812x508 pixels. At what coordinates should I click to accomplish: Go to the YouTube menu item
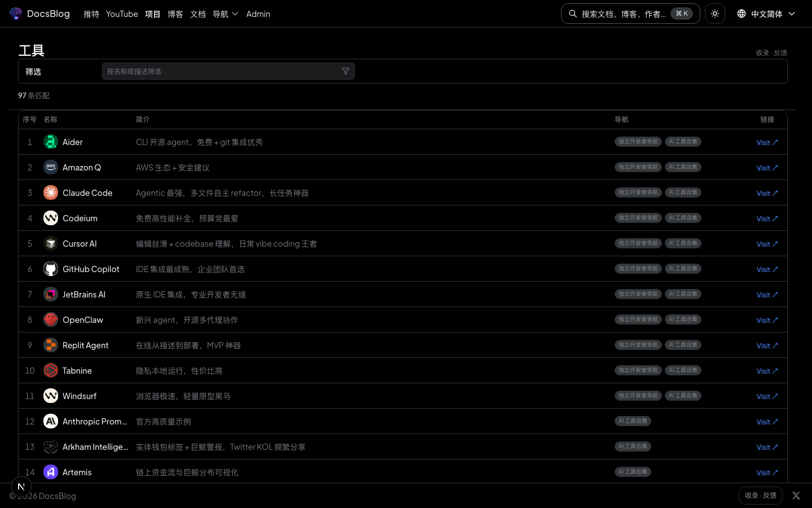click(x=122, y=14)
